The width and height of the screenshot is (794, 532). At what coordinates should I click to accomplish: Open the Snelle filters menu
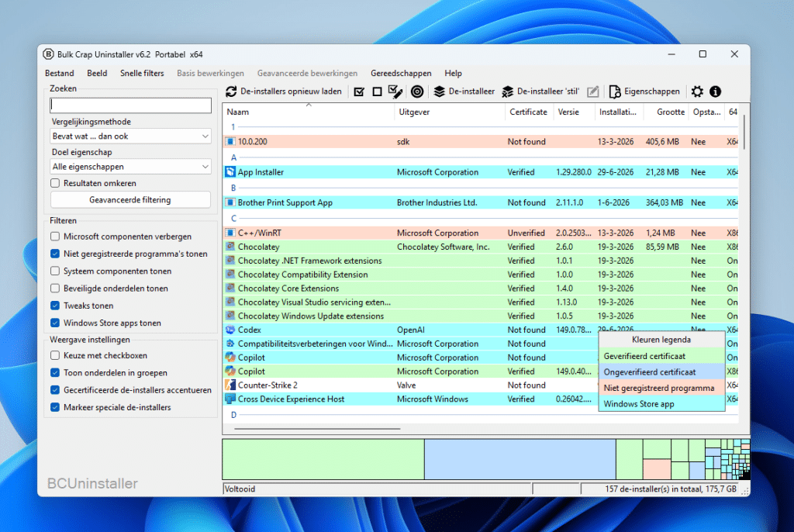click(x=142, y=73)
